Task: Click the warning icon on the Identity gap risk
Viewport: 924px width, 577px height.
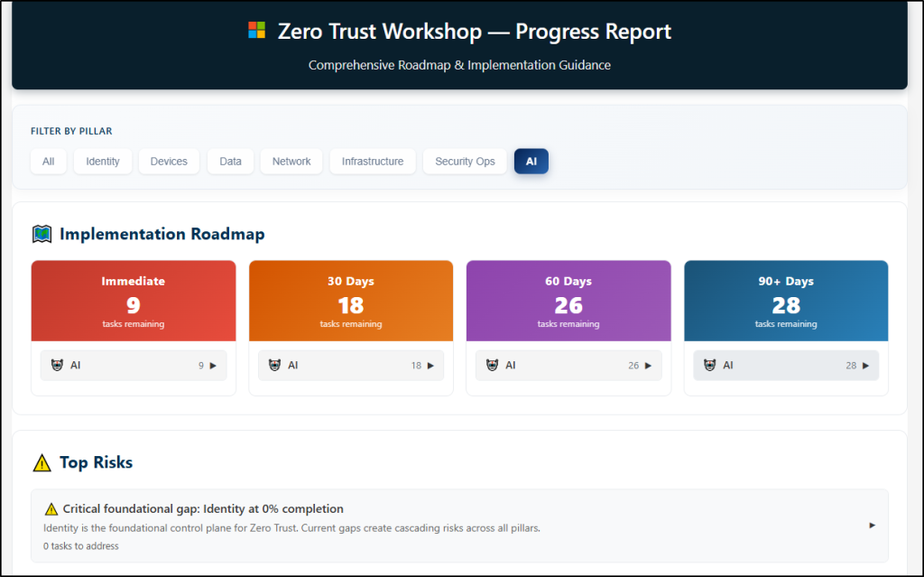Action: [x=52, y=508]
